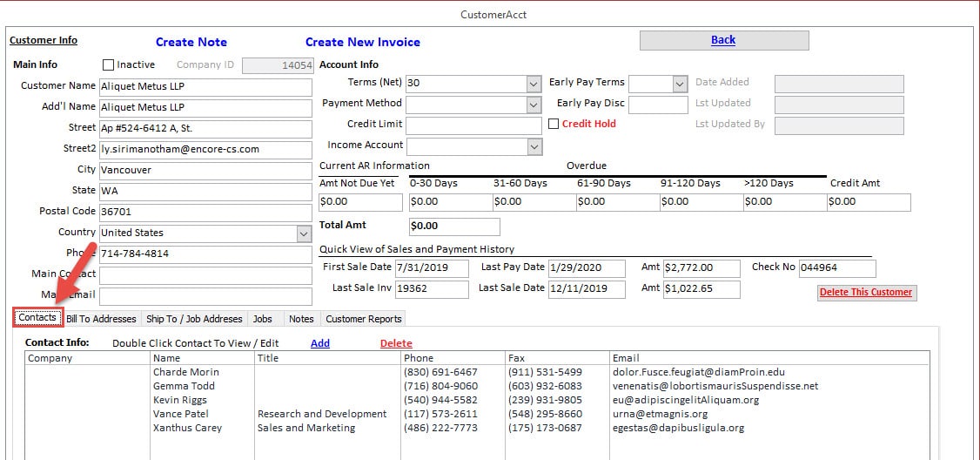Expand the Payment Method dropdown
980x460 pixels.
[x=534, y=105]
